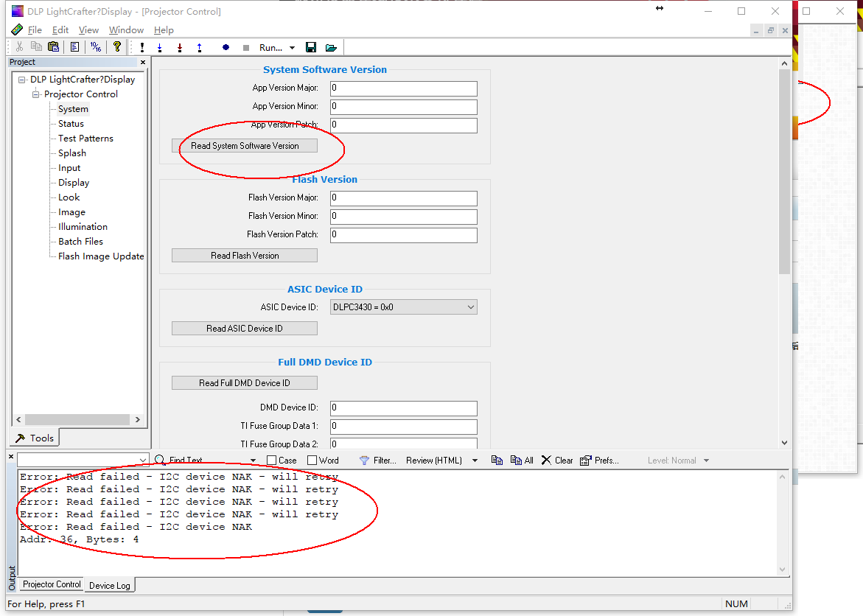Click the main panel vertical scrollbar thumb
The image size is (863, 616).
pos(784,172)
